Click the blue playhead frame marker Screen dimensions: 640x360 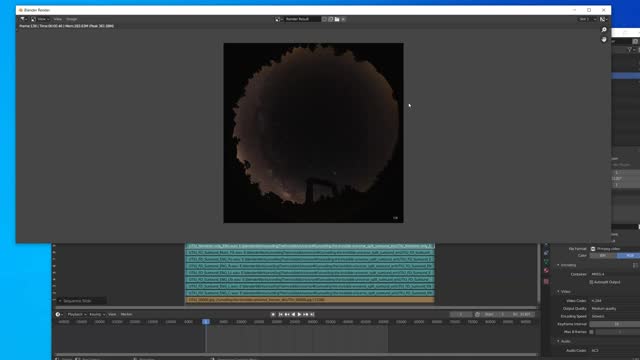[x=206, y=322]
